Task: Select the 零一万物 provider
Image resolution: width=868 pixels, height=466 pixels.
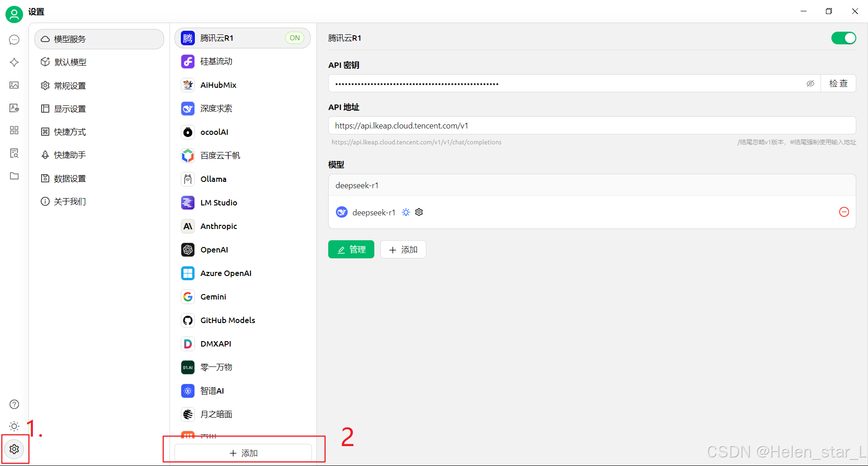Action: [x=242, y=367]
